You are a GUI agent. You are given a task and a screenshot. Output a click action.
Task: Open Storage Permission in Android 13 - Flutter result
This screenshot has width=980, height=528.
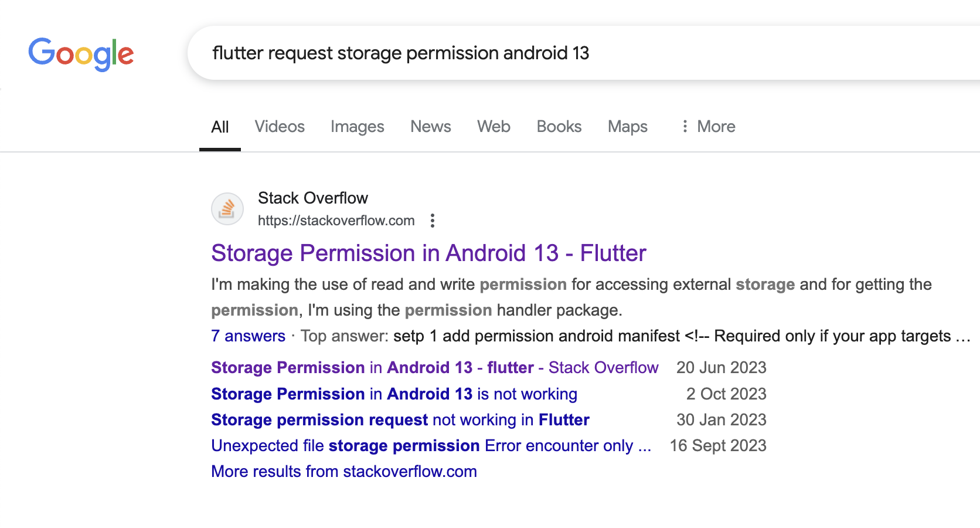click(428, 253)
